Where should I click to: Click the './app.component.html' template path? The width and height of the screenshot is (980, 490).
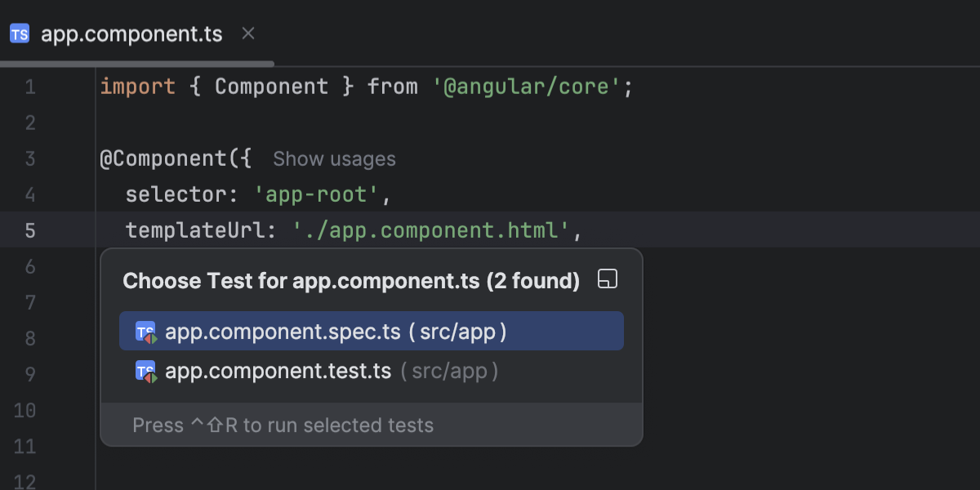tap(431, 230)
